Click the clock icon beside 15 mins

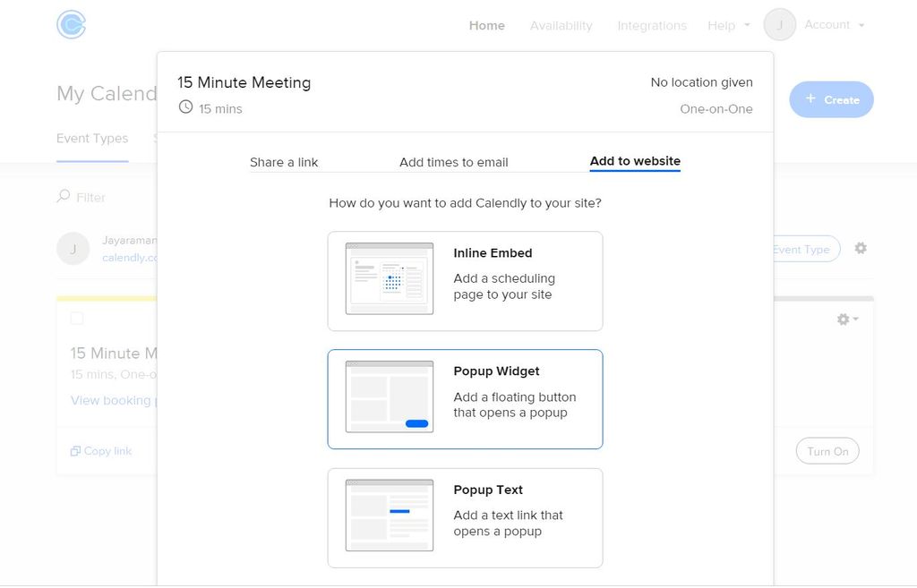click(185, 106)
